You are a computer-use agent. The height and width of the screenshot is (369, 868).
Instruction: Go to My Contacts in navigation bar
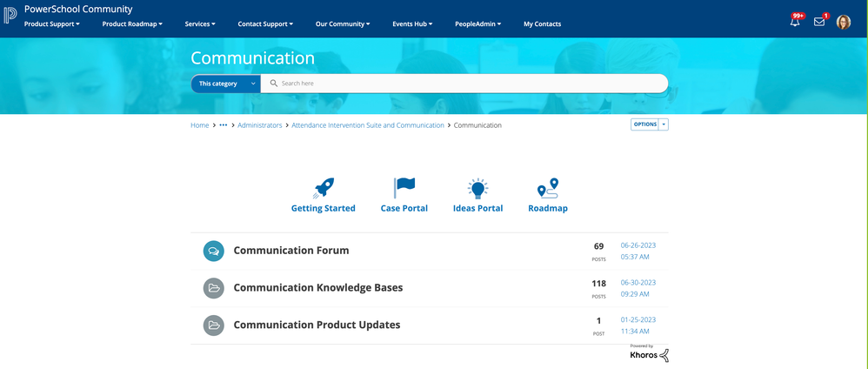pos(542,24)
